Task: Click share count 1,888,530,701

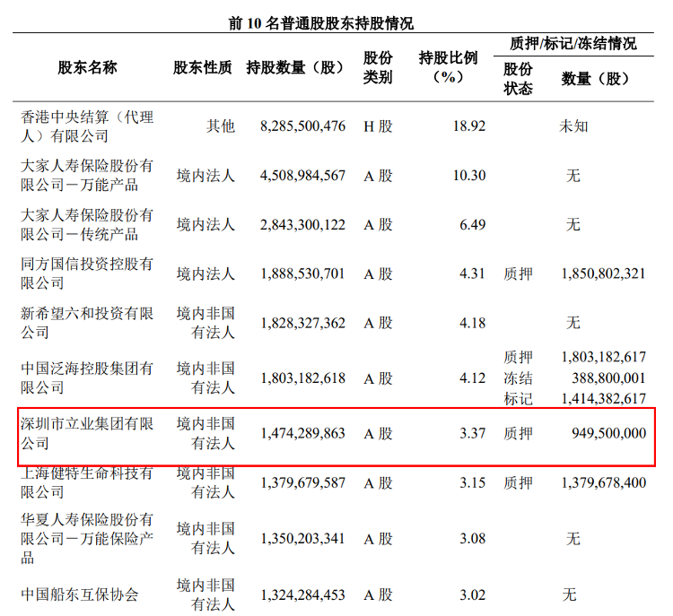Action: pyautogui.click(x=302, y=273)
